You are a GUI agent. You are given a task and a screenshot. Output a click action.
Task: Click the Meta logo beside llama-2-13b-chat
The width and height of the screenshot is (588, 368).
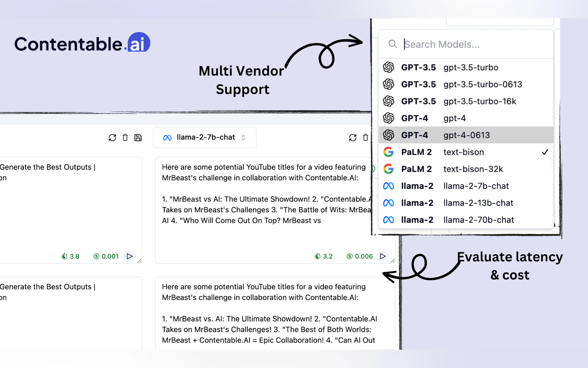388,203
